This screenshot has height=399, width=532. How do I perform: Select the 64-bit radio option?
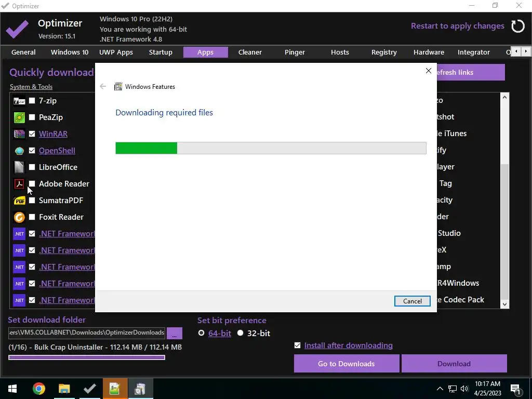coord(201,333)
